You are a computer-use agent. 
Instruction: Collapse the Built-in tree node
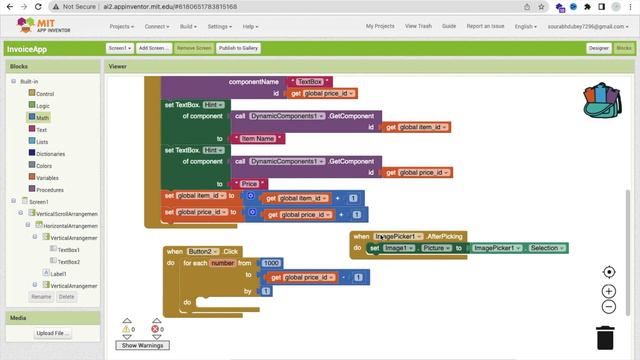coord(13,81)
